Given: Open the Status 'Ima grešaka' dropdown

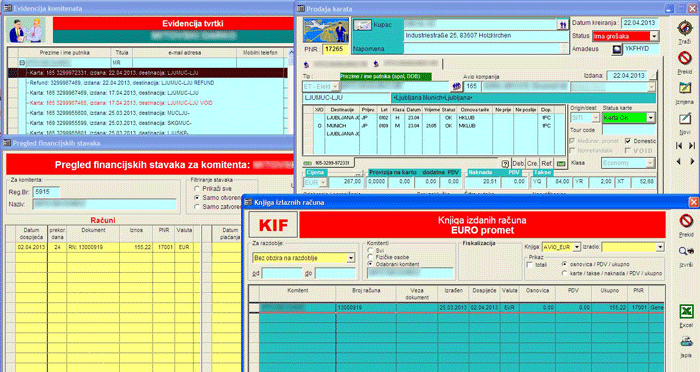Looking at the screenshot, I should pyautogui.click(x=654, y=36).
